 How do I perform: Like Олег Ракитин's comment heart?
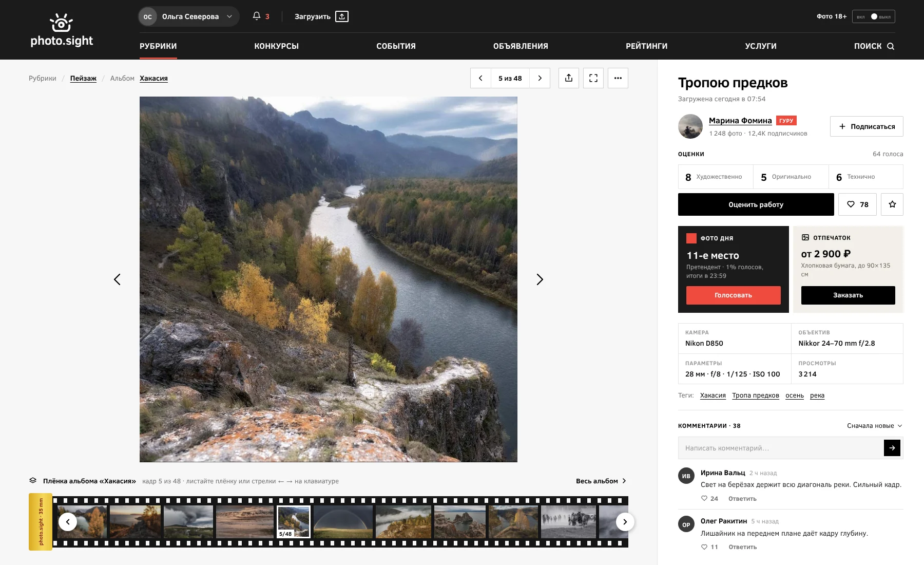click(x=704, y=547)
